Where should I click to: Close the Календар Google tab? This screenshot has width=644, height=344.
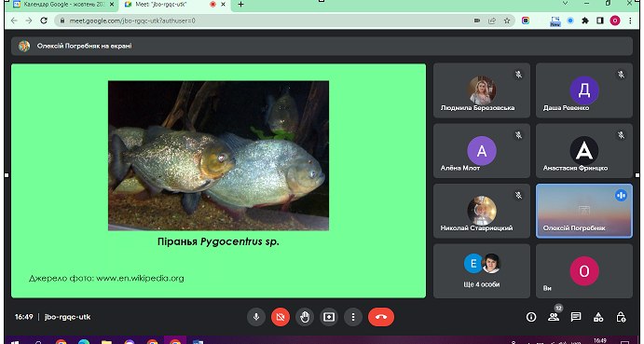pos(112,5)
